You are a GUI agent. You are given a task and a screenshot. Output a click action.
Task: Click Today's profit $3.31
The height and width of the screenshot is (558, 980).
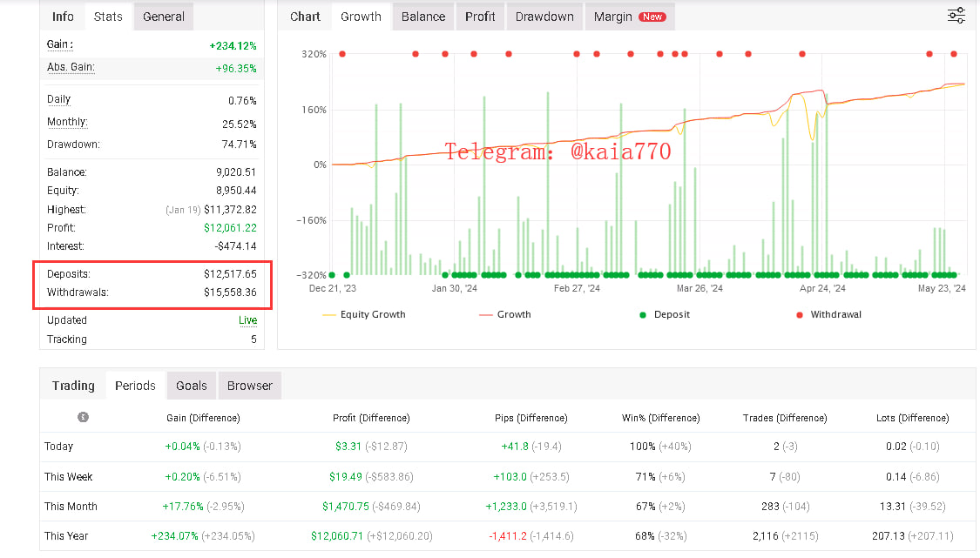pyautogui.click(x=348, y=447)
